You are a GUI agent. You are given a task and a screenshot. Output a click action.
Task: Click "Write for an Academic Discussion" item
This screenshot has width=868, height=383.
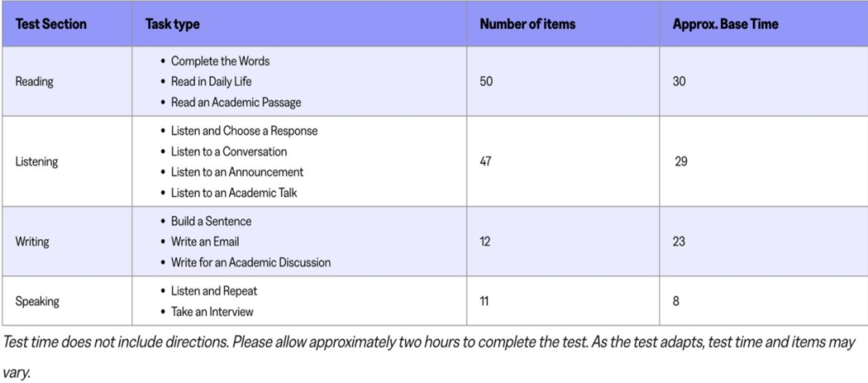pos(251,263)
